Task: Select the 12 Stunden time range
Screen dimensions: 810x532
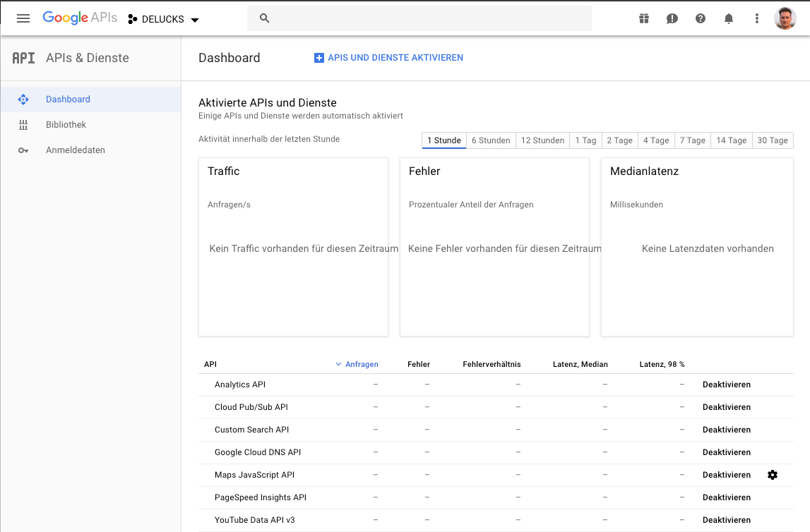Action: 542,140
